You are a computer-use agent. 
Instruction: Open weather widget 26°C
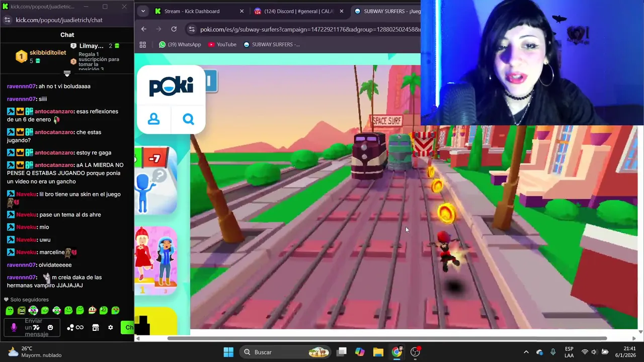click(34, 352)
